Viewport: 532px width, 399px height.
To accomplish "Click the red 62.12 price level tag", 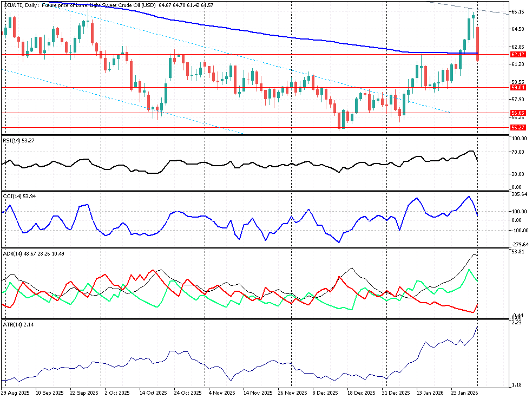I will coord(518,55).
